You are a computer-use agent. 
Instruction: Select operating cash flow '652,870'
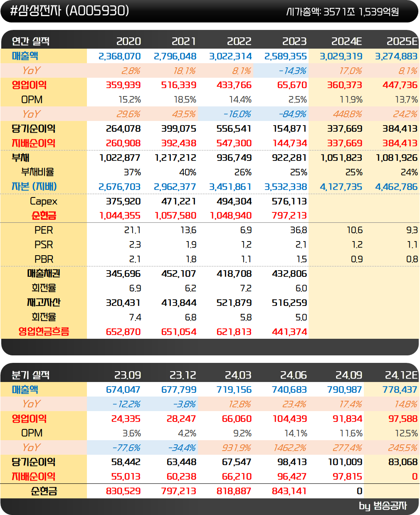coord(123,332)
